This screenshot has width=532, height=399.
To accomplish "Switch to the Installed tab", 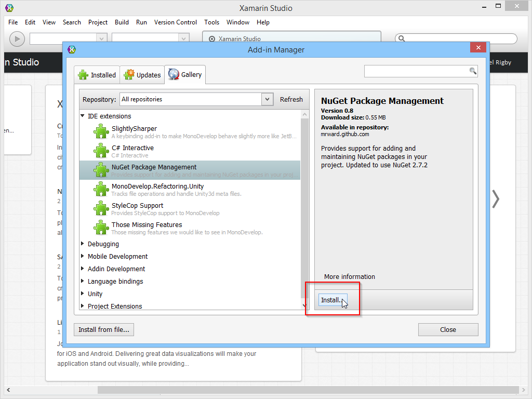I will pyautogui.click(x=97, y=75).
